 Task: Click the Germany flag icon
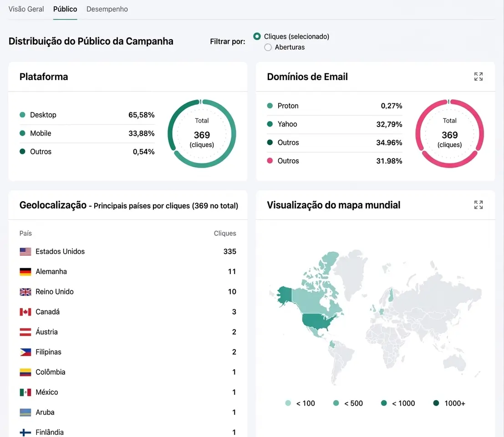click(25, 272)
